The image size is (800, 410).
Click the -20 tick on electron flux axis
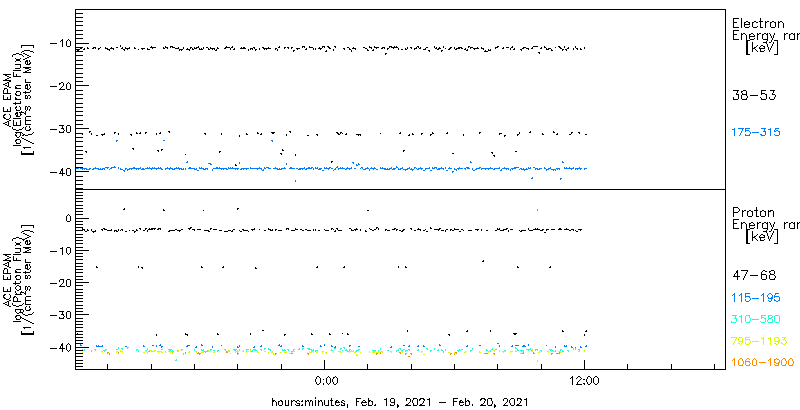62,85
